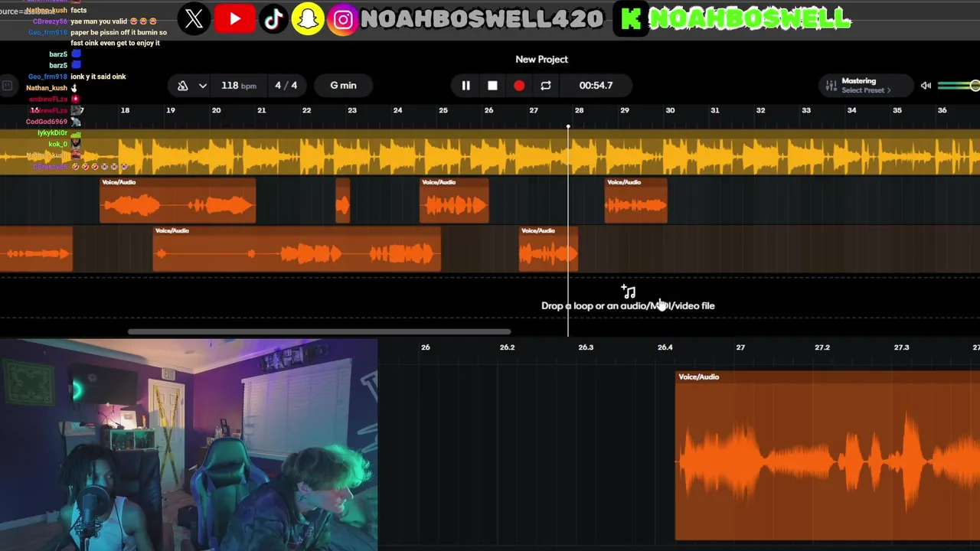Click timeline ruler at bar 24
Viewport: 980px width, 551px height.
[x=397, y=110]
